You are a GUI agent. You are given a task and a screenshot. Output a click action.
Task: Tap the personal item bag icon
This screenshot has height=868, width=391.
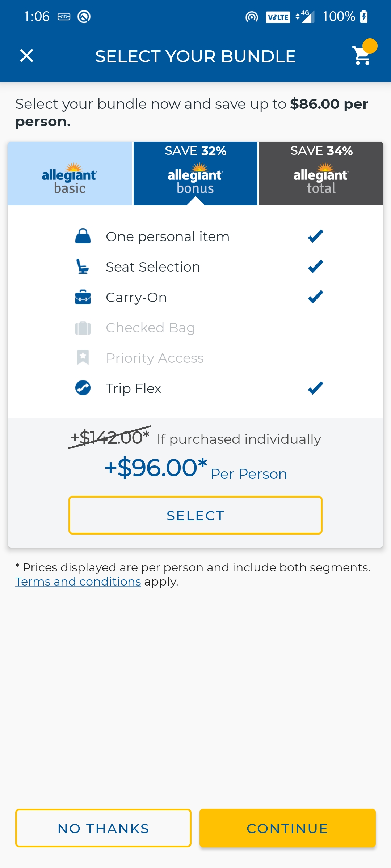[83, 236]
